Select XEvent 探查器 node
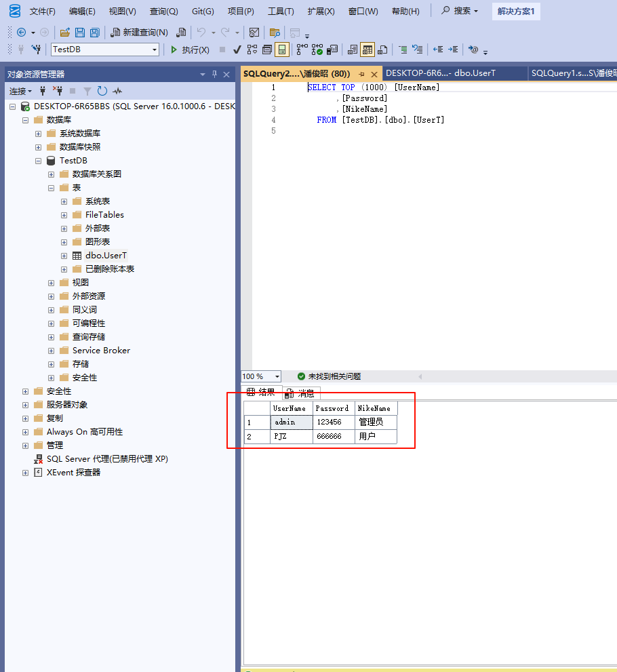 pyautogui.click(x=73, y=472)
